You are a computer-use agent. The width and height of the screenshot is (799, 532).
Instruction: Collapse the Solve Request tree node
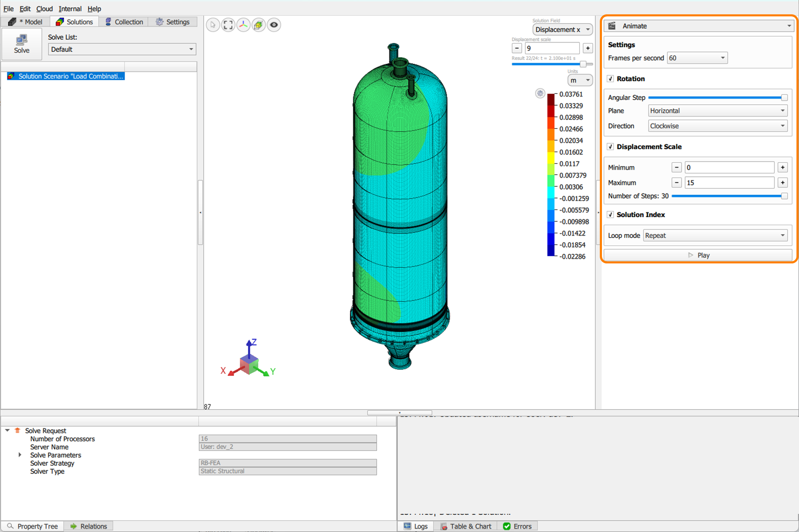click(7, 430)
